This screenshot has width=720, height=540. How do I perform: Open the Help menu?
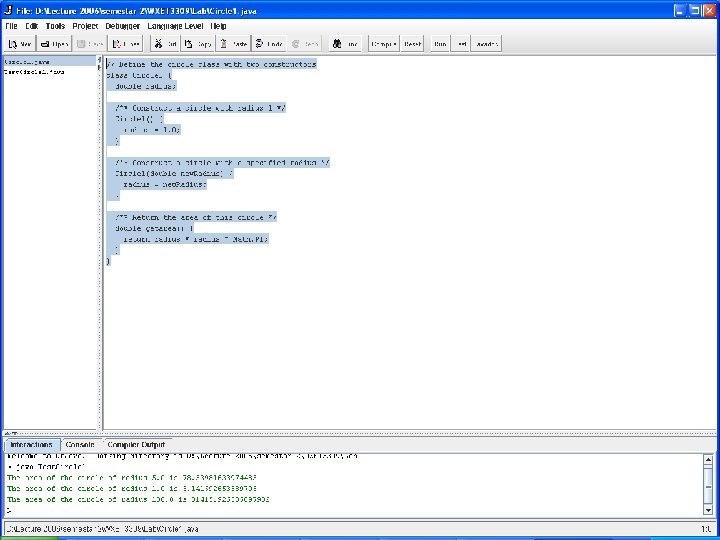(x=218, y=26)
